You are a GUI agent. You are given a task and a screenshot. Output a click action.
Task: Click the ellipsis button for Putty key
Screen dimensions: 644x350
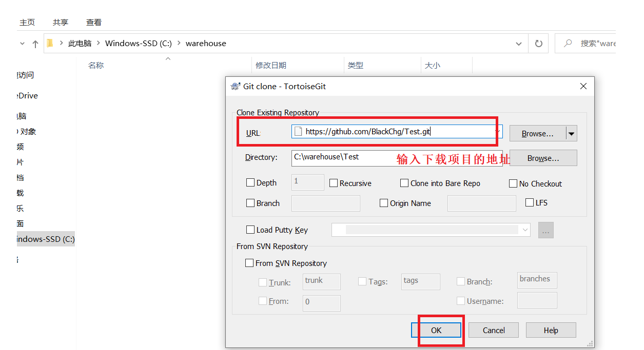point(546,230)
